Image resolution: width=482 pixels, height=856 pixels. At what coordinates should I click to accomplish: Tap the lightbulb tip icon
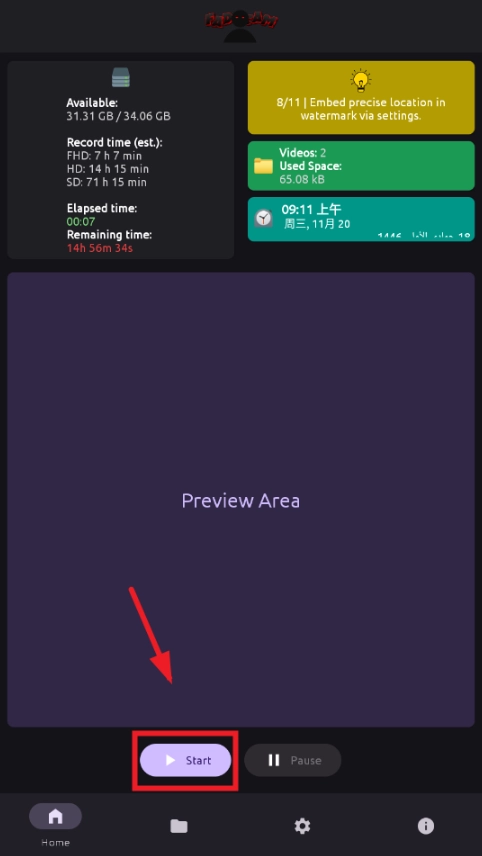[361, 80]
